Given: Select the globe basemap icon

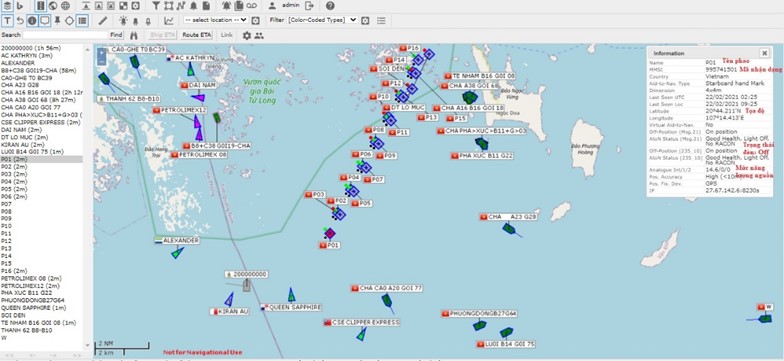Looking at the screenshot, I should pos(53,6).
